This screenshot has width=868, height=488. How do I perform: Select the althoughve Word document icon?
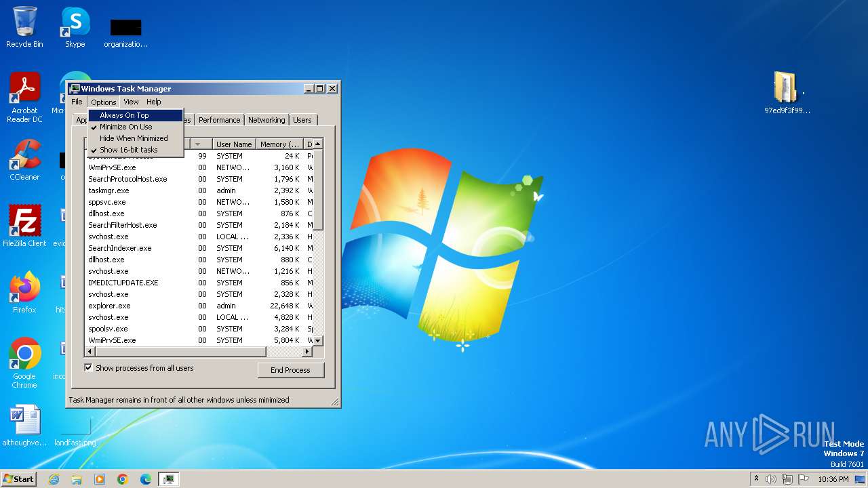point(24,426)
